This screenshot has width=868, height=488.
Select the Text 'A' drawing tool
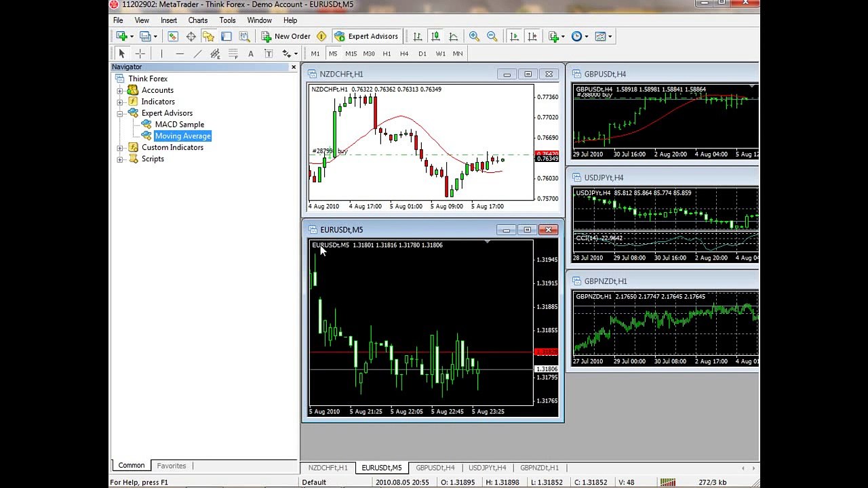pos(251,54)
